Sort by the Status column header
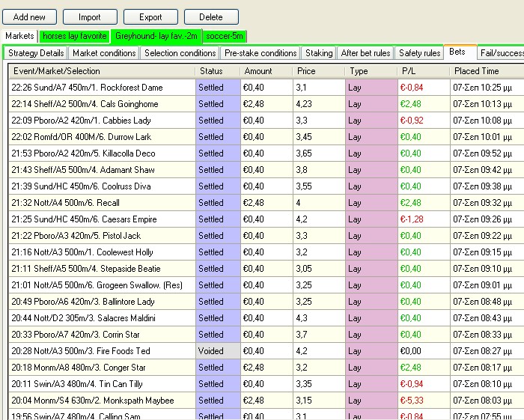The height and width of the screenshot is (420, 524). (x=218, y=71)
